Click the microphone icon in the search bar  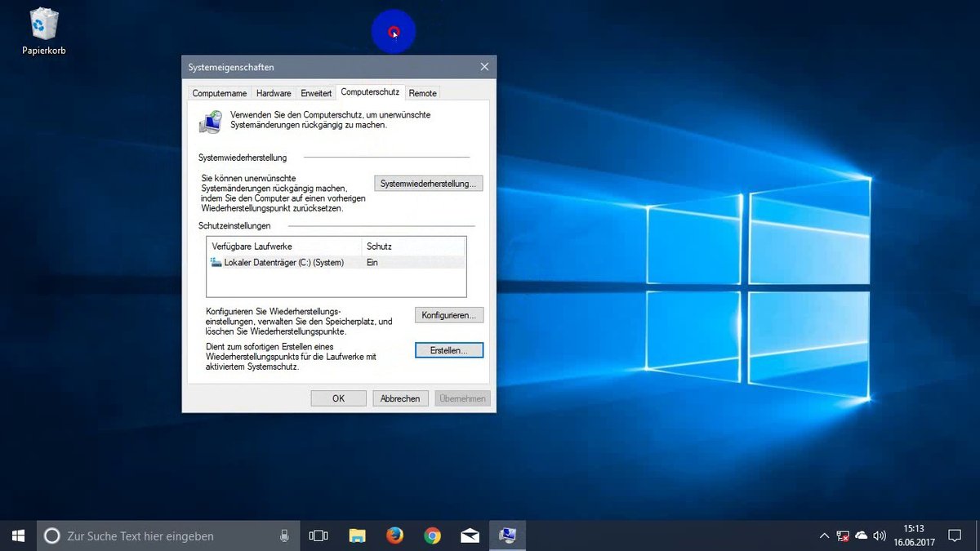click(283, 535)
